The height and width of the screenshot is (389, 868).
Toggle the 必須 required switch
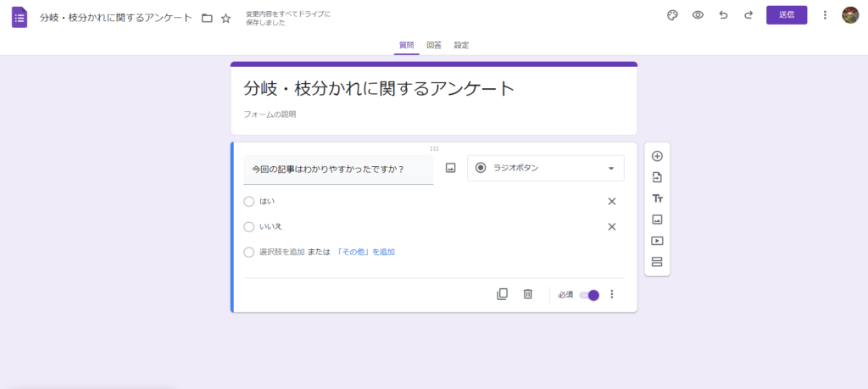[590, 295]
